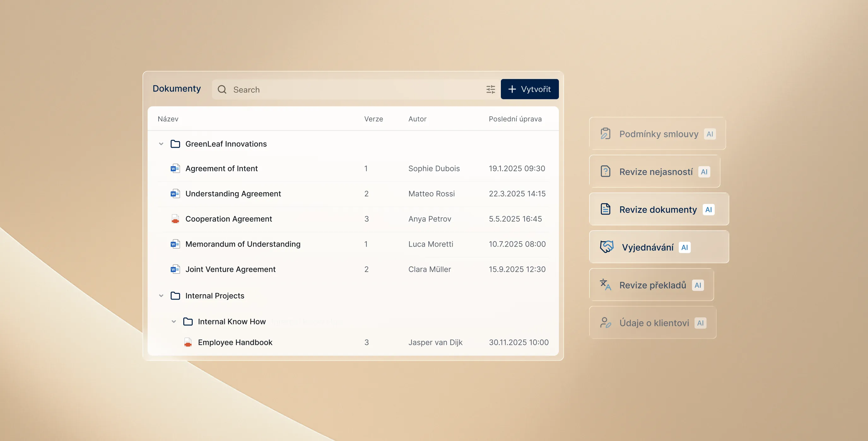
Task: Click the person icon for Údaje o klientovi
Action: tap(605, 323)
